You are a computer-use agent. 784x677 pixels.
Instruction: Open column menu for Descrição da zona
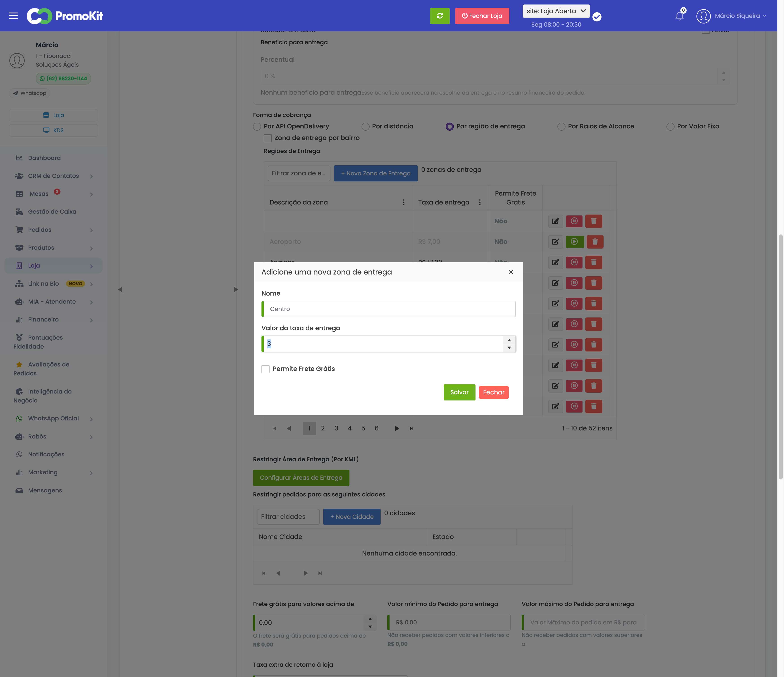click(403, 202)
